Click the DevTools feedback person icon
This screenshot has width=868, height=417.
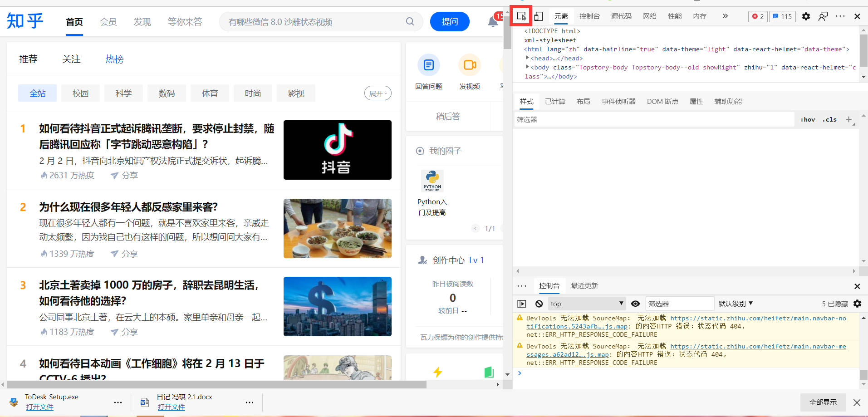pos(823,16)
